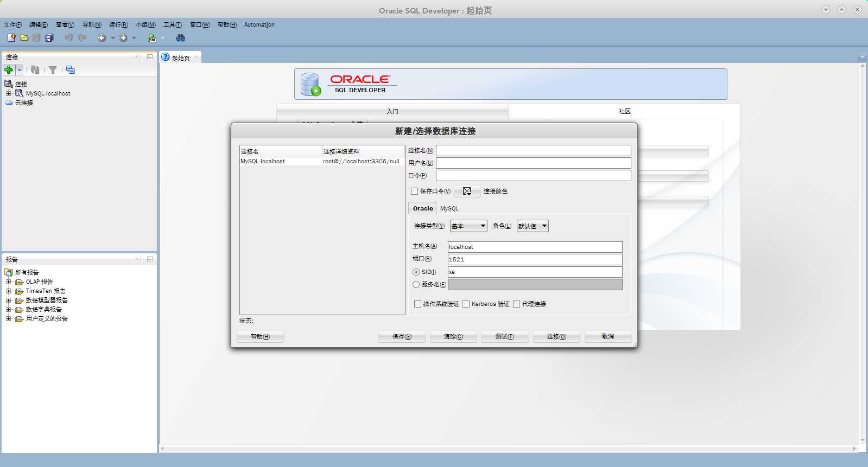This screenshot has height=467, width=868.
Task: Open a file using the folder icon
Action: [x=24, y=37]
